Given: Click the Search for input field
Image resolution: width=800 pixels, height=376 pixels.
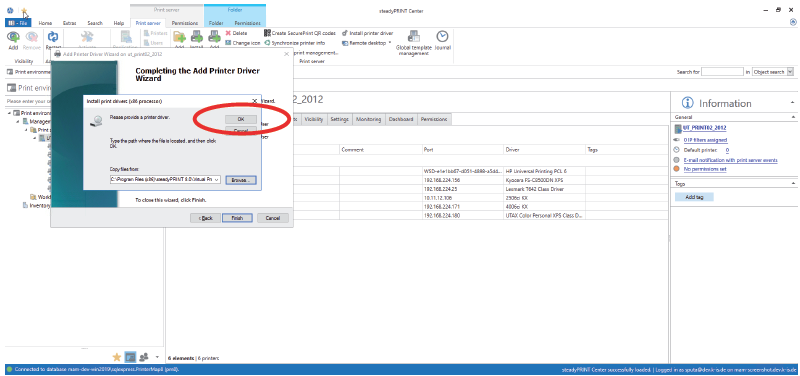Looking at the screenshot, I should click(722, 72).
